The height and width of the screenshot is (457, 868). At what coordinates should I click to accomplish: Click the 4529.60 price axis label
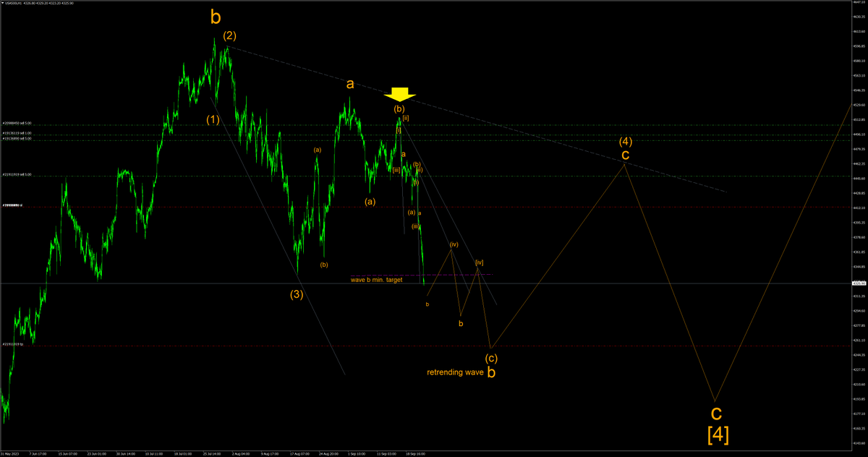[859, 105]
